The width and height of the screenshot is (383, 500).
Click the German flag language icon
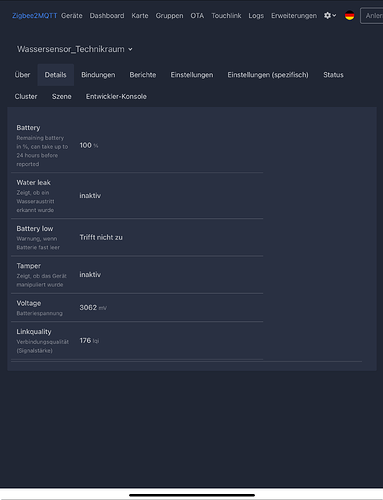coord(349,16)
